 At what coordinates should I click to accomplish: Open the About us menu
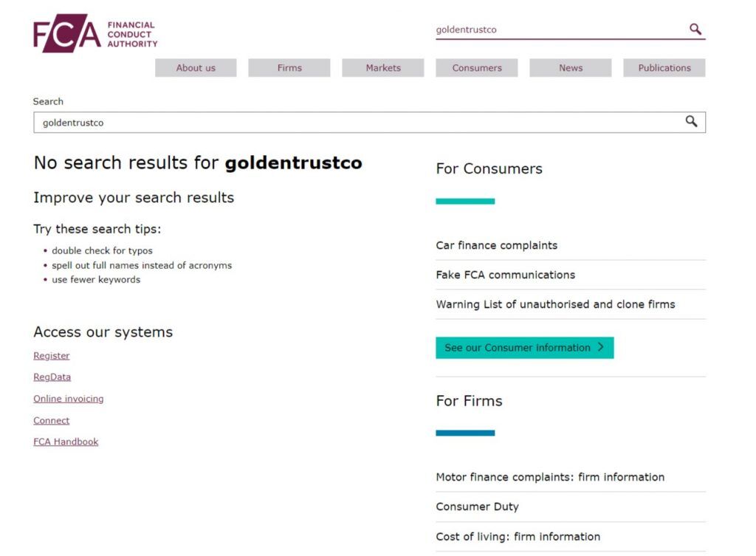click(x=196, y=68)
